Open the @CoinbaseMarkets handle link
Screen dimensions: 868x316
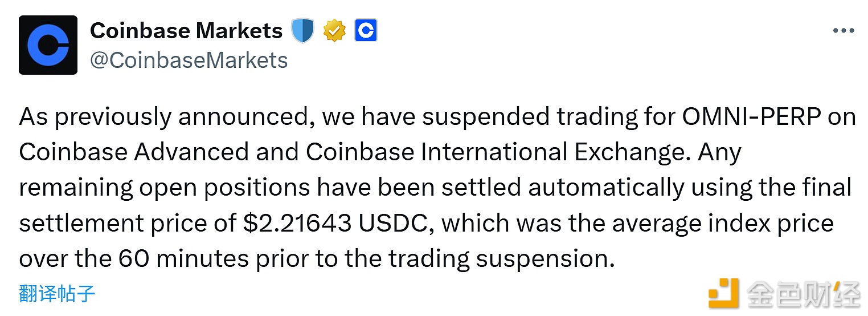tap(189, 60)
